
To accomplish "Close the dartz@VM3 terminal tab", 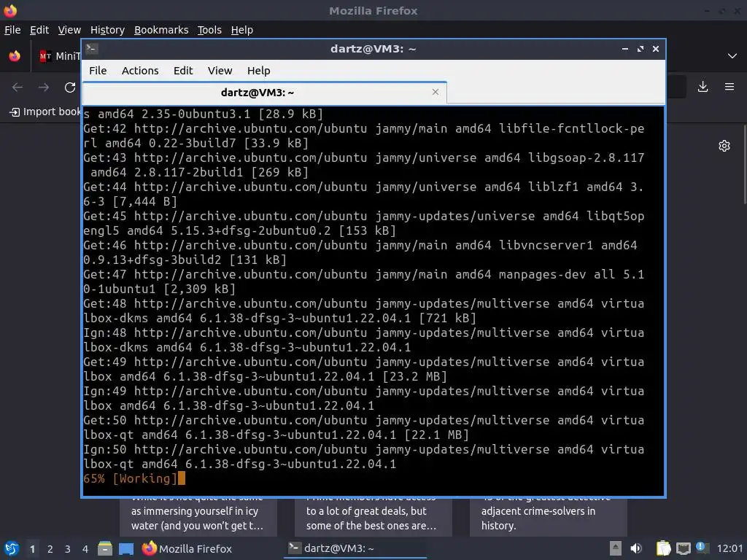I will coord(436,92).
